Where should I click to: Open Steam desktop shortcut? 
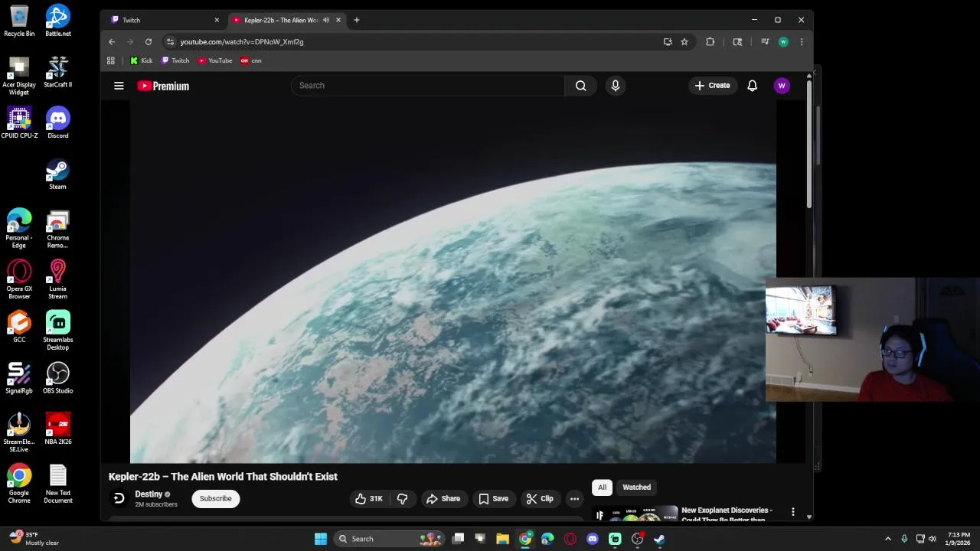(x=58, y=174)
